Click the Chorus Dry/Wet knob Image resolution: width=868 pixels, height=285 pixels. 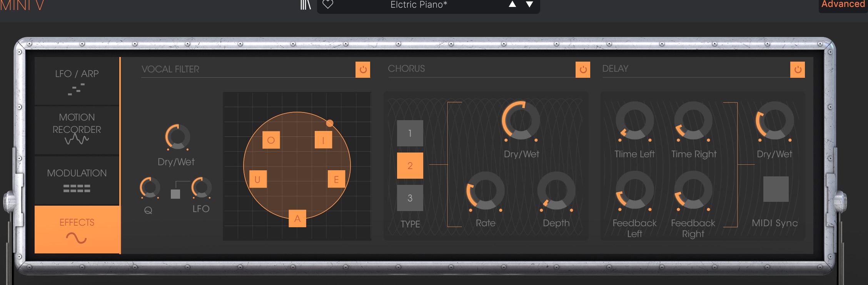click(521, 121)
